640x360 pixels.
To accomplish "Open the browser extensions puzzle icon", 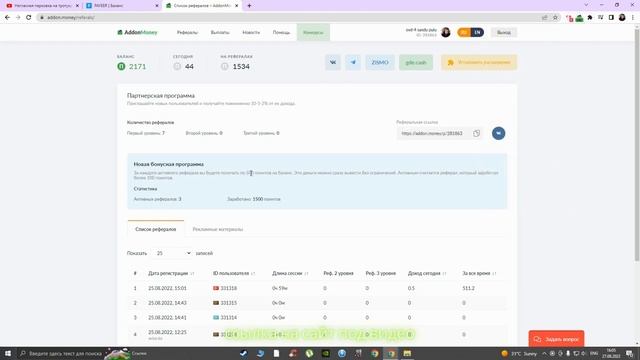I will pos(590,17).
